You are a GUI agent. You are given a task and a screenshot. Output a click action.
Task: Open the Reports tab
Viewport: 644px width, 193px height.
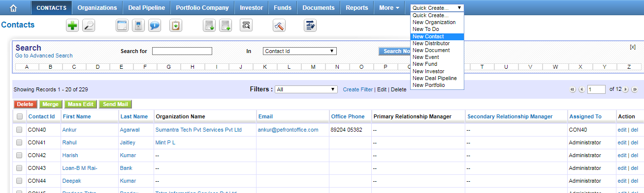(357, 8)
